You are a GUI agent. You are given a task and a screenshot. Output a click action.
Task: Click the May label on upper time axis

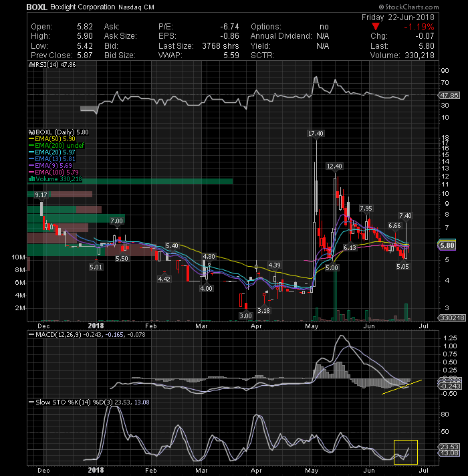[312, 326]
